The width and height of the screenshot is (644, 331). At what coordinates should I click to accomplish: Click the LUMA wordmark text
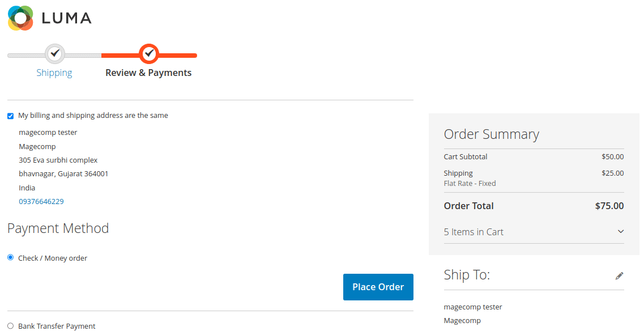(66, 18)
